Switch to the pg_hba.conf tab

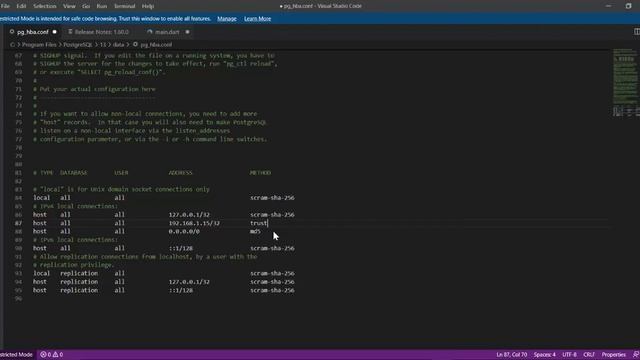33,32
